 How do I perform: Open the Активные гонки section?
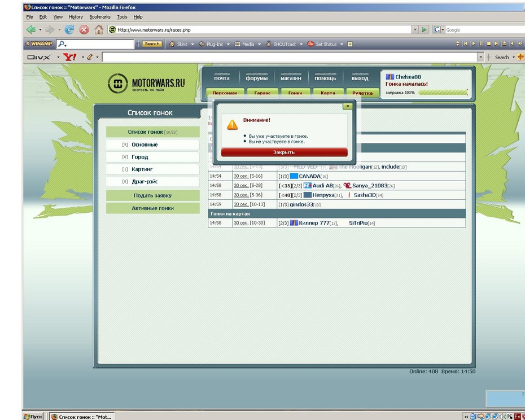click(152, 208)
